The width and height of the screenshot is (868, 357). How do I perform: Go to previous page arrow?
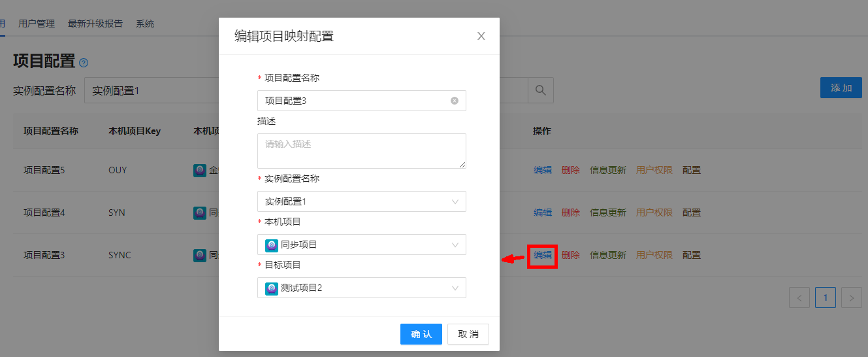pos(799,297)
